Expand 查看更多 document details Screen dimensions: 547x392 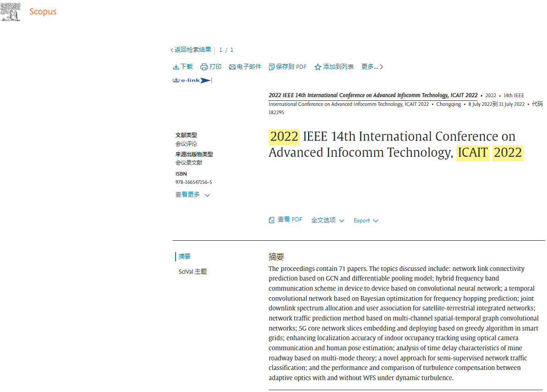[193, 194]
